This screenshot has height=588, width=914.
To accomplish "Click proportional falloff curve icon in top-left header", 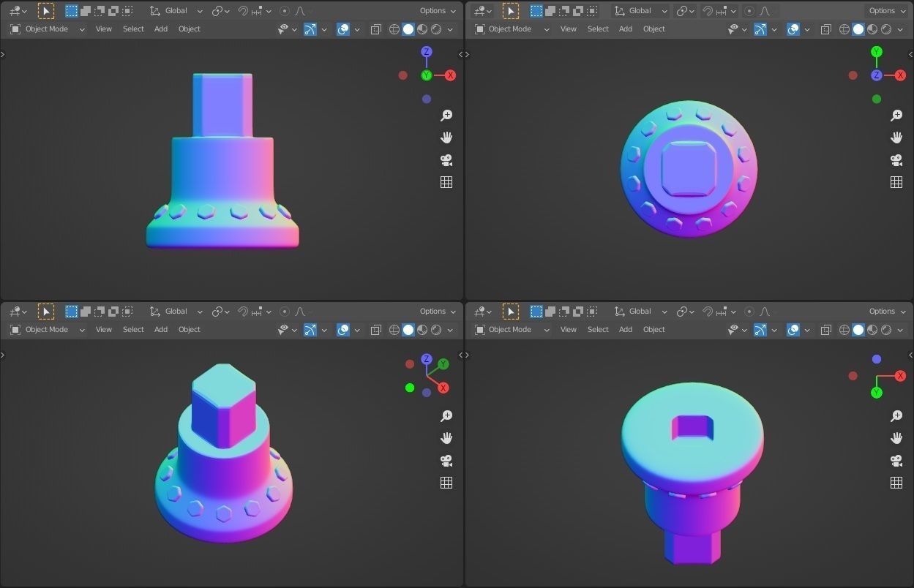I will 300,11.
